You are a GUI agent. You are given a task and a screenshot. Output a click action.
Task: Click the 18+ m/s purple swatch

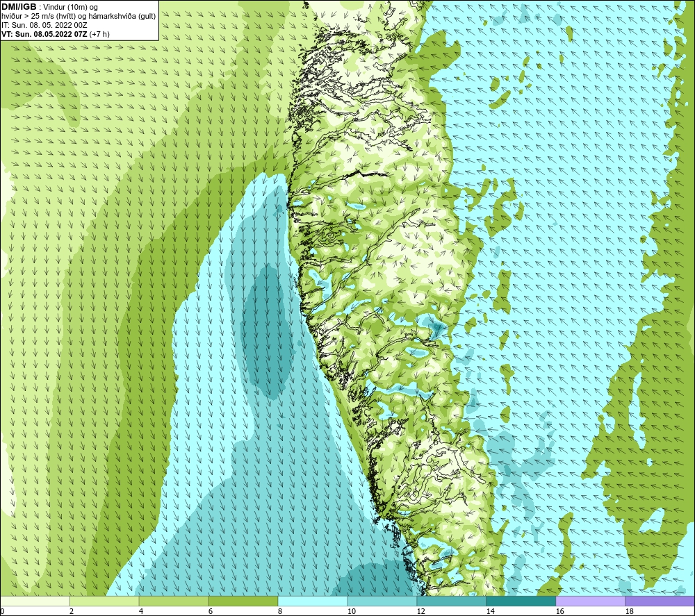coord(660,601)
